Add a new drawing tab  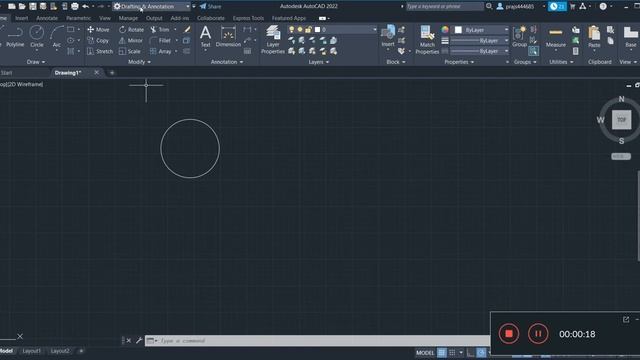[112, 73]
